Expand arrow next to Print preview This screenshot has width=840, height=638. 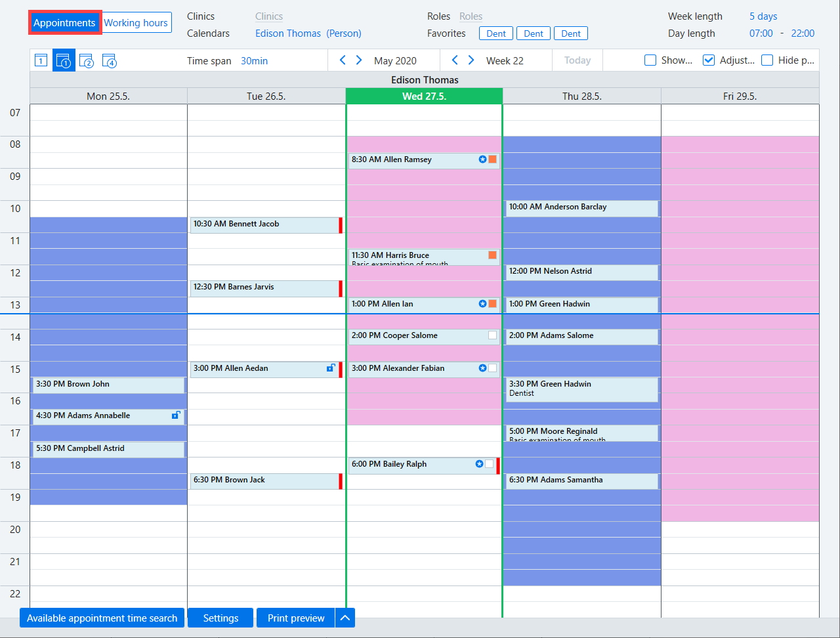click(x=345, y=618)
